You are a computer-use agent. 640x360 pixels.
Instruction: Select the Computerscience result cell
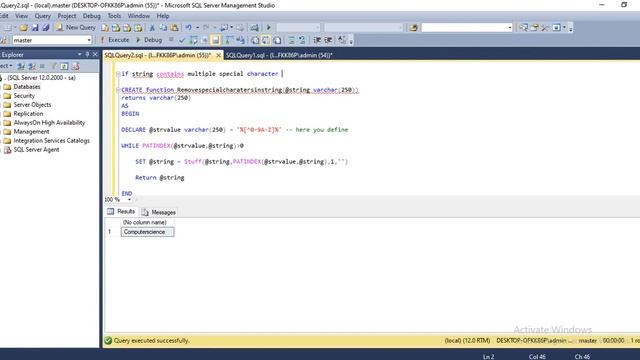pos(147,232)
